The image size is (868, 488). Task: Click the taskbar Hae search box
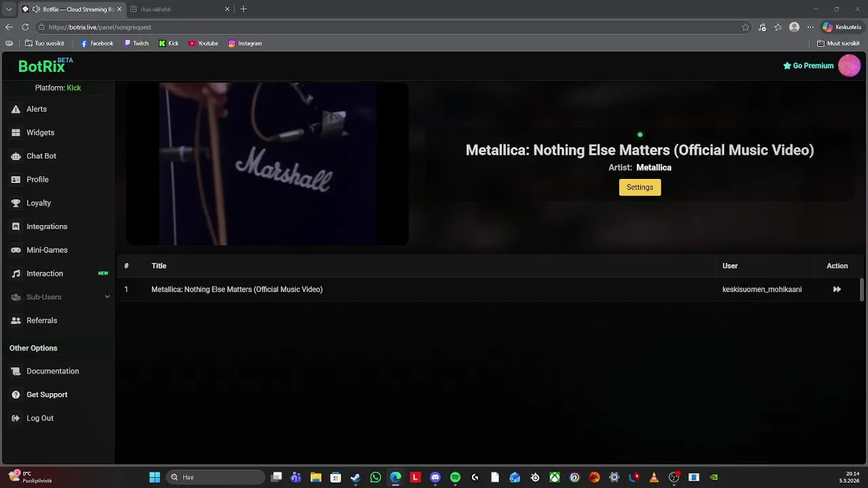point(215,477)
